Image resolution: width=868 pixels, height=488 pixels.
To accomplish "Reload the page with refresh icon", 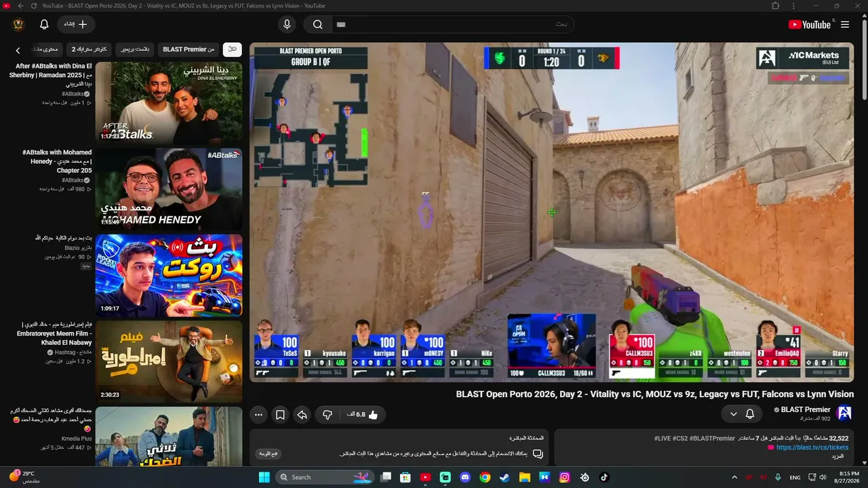I will [34, 6].
